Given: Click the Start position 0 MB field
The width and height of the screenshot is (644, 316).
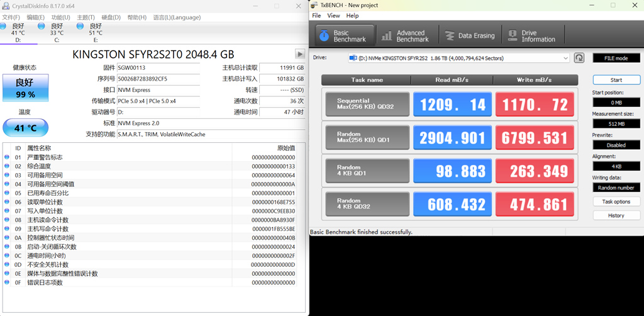Looking at the screenshot, I should coord(616,103).
